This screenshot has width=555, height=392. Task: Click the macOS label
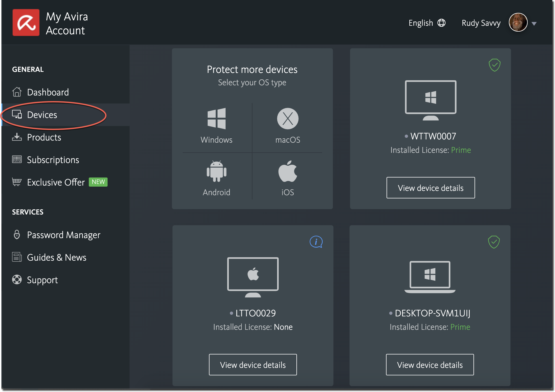point(288,139)
